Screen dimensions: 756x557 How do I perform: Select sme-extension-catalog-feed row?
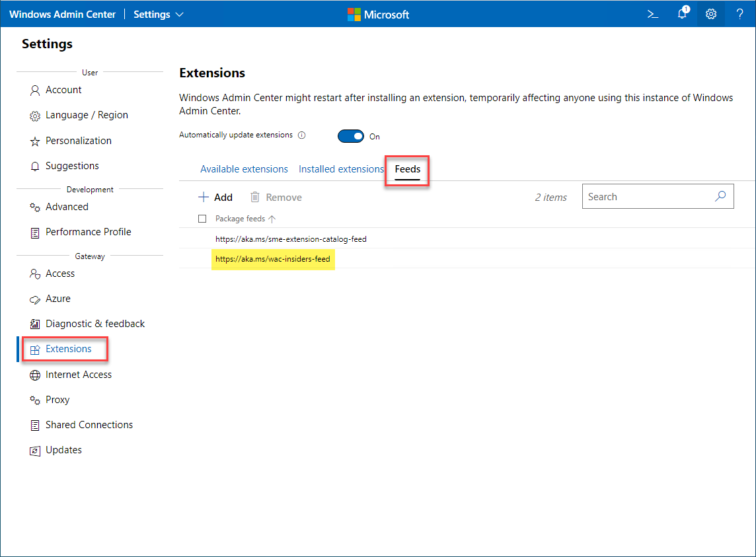[x=467, y=239]
